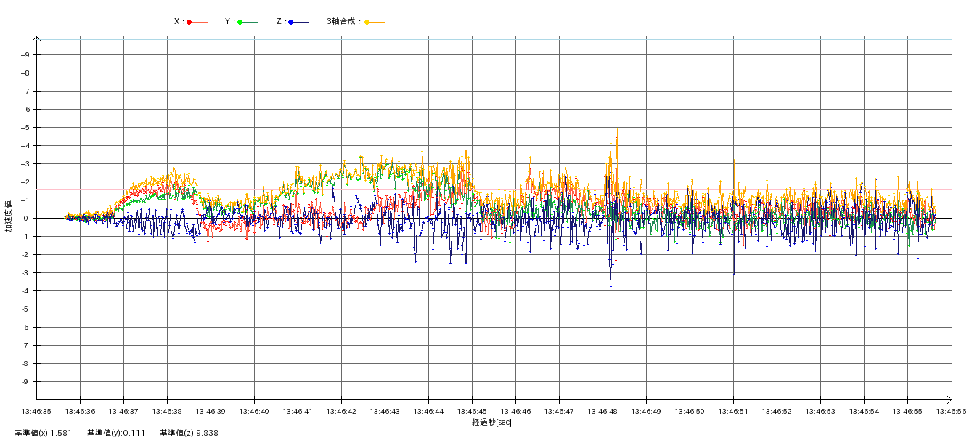This screenshot has width=980, height=443.
Task: Click the +9 value on vertical axis
Action: pyautogui.click(x=25, y=55)
